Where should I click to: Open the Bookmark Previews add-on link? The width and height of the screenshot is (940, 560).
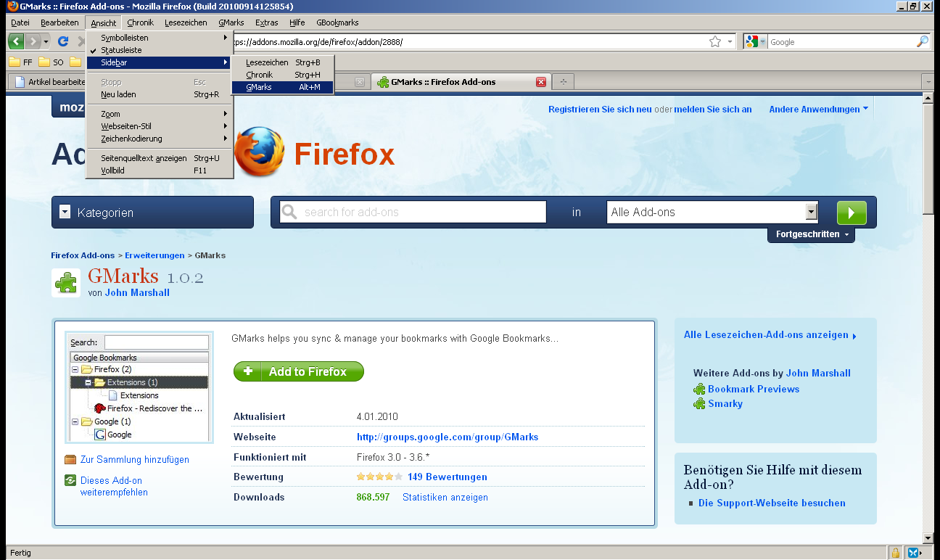(754, 389)
